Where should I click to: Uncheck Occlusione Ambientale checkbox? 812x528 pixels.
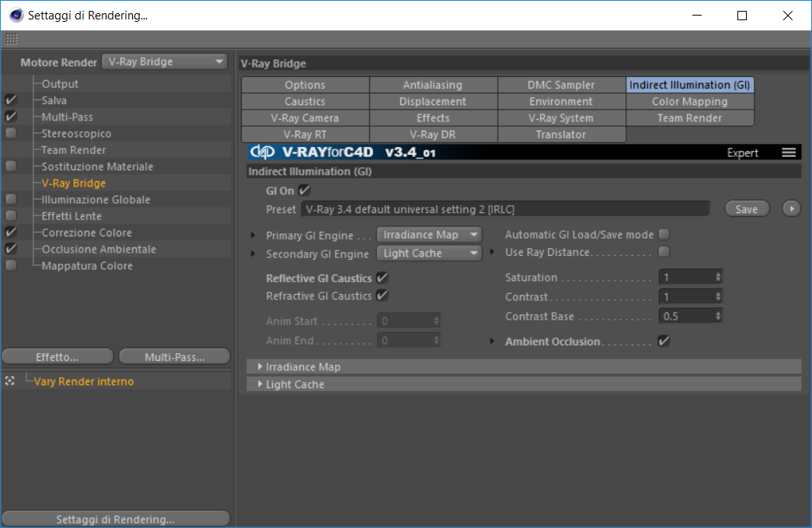tap(11, 250)
